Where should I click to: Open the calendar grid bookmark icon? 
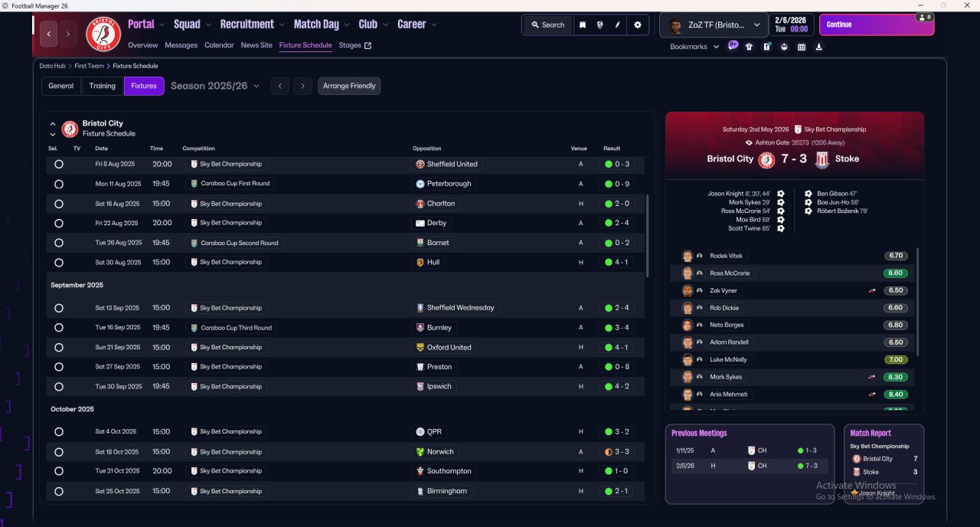(x=802, y=47)
